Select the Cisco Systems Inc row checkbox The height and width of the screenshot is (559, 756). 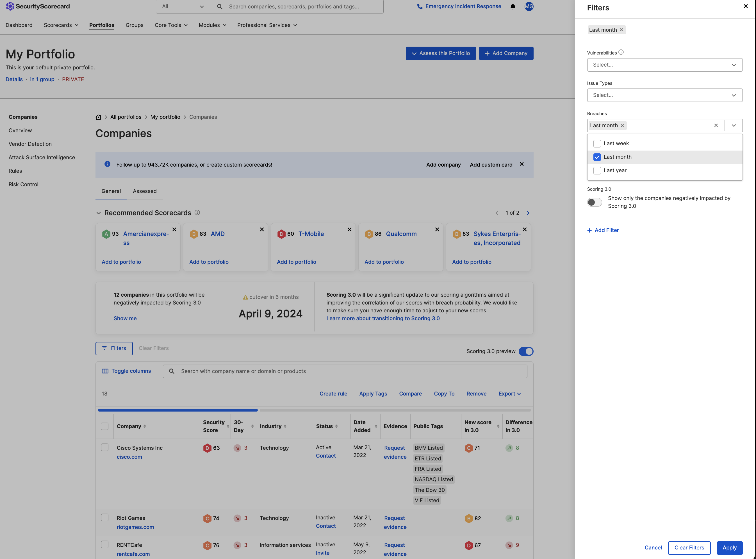pos(104,447)
